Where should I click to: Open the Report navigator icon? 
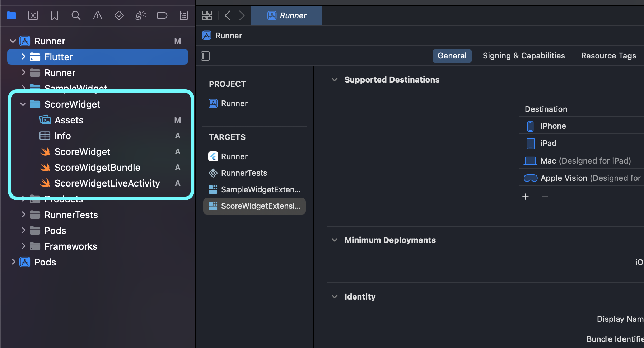pyautogui.click(x=184, y=15)
